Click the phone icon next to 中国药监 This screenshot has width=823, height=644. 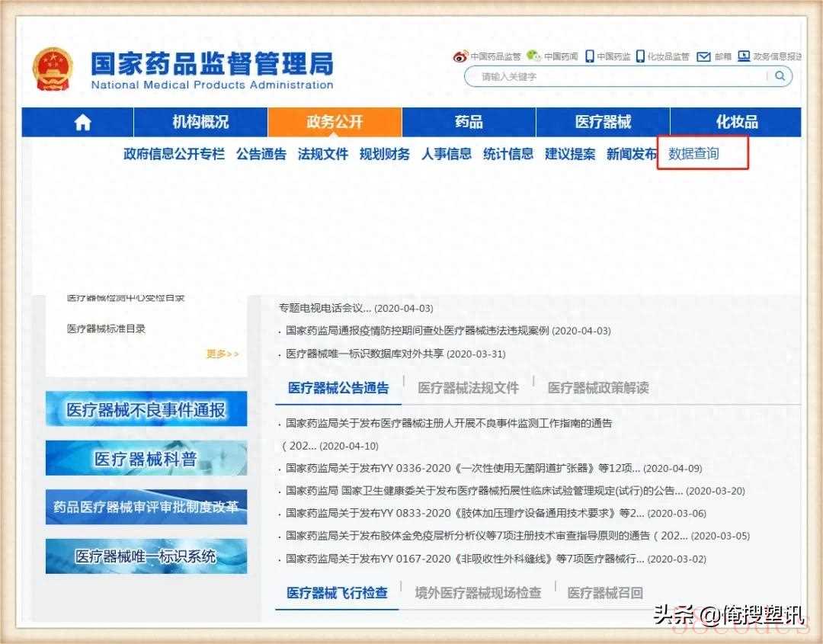point(590,56)
